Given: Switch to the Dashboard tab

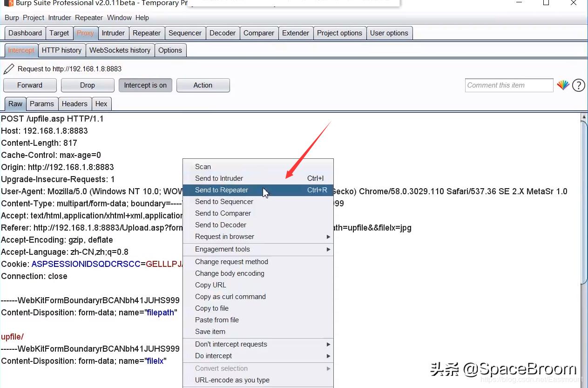Looking at the screenshot, I should click(25, 33).
